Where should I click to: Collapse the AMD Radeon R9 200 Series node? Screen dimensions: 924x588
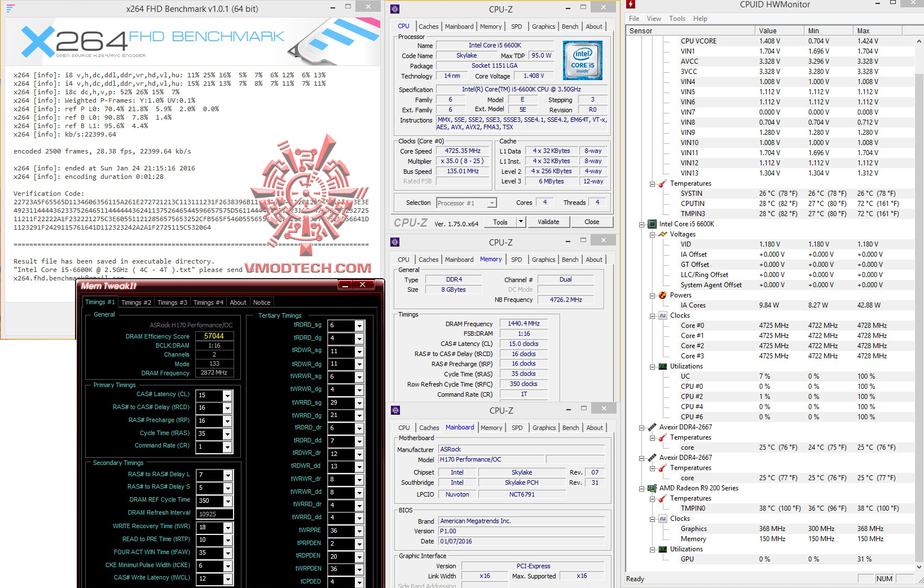click(641, 488)
